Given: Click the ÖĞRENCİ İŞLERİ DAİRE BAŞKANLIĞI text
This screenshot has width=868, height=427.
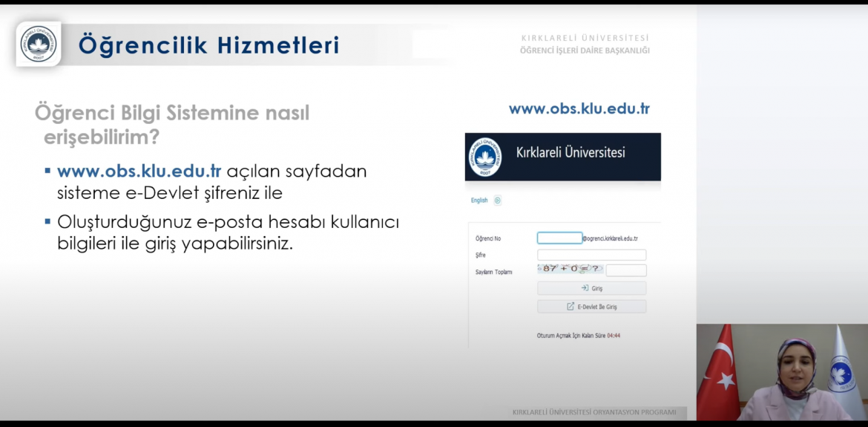Looking at the screenshot, I should coord(585,50).
